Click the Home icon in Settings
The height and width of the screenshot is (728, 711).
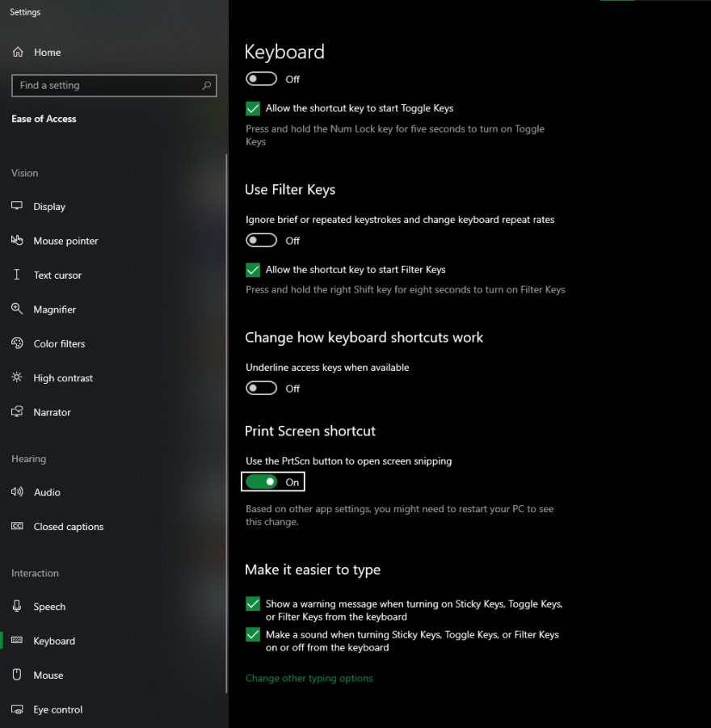tap(18, 52)
